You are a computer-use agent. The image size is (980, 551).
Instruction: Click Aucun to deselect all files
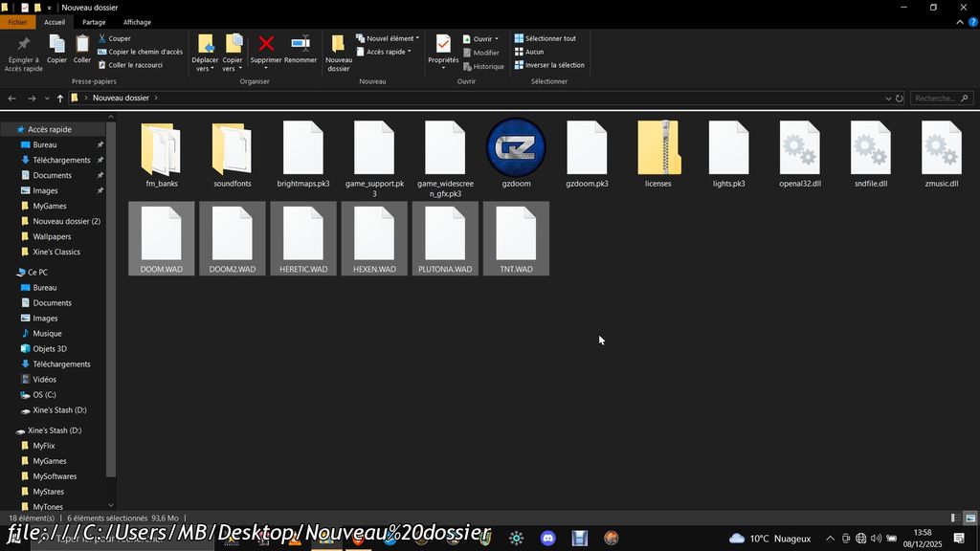point(534,52)
